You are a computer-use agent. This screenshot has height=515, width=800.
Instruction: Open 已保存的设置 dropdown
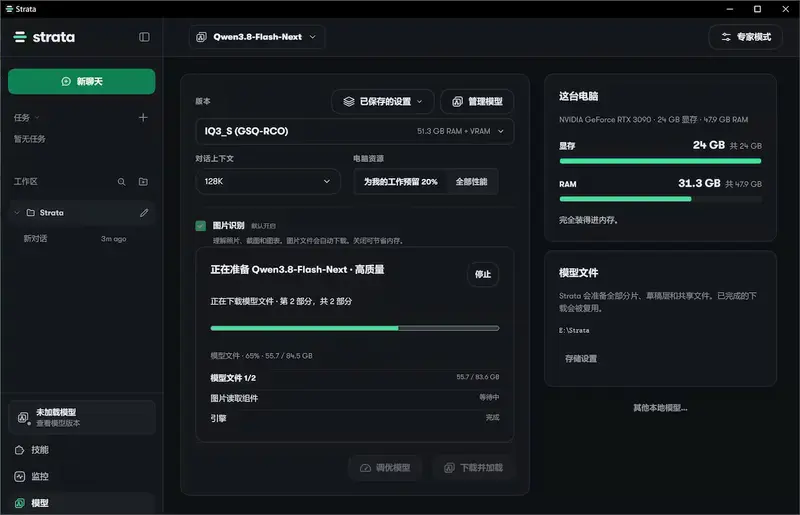[383, 102]
